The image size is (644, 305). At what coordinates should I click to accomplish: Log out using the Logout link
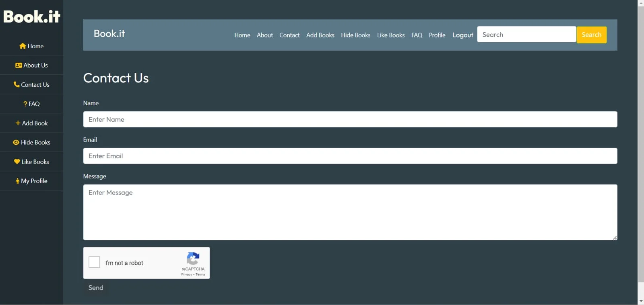(x=462, y=35)
